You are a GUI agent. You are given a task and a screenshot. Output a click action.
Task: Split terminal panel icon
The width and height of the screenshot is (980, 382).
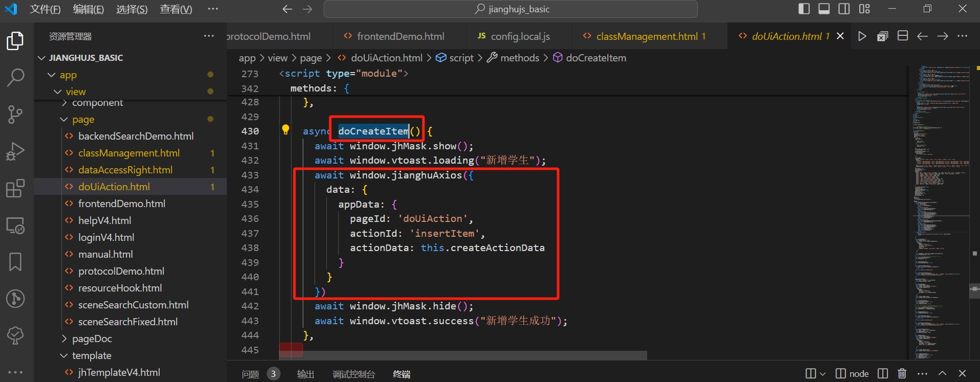pyautogui.click(x=883, y=374)
